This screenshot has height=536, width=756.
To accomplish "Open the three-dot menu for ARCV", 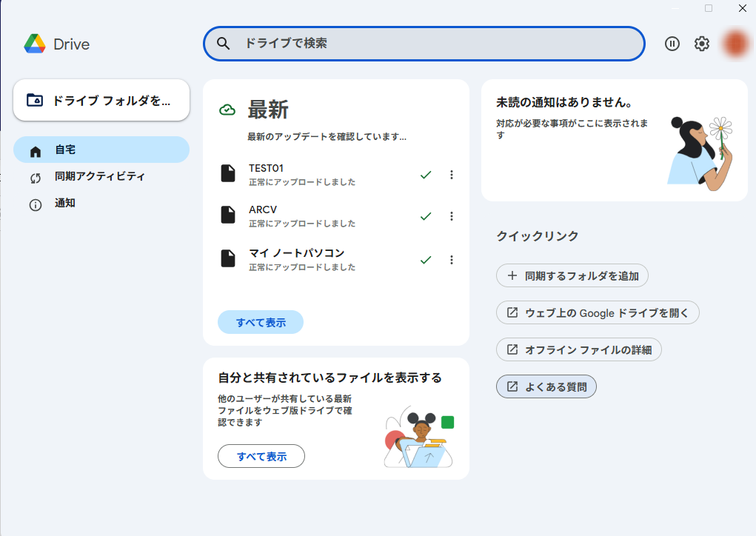I will tap(452, 216).
